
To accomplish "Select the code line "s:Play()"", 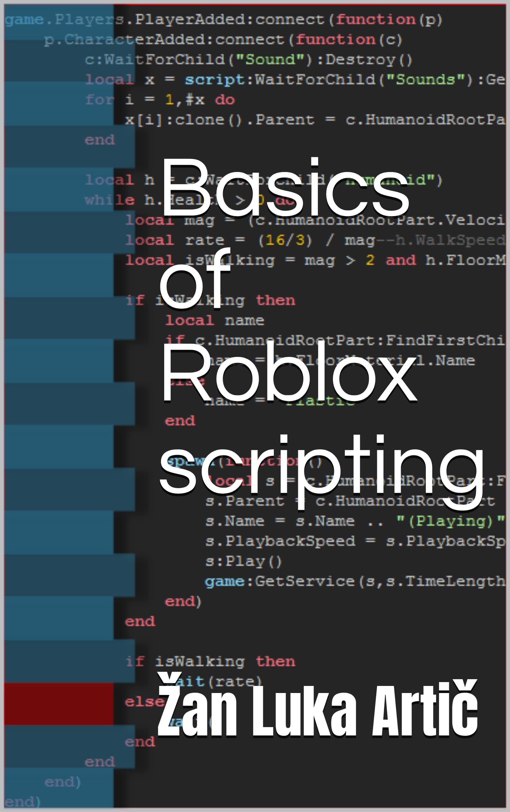I will (x=243, y=561).
